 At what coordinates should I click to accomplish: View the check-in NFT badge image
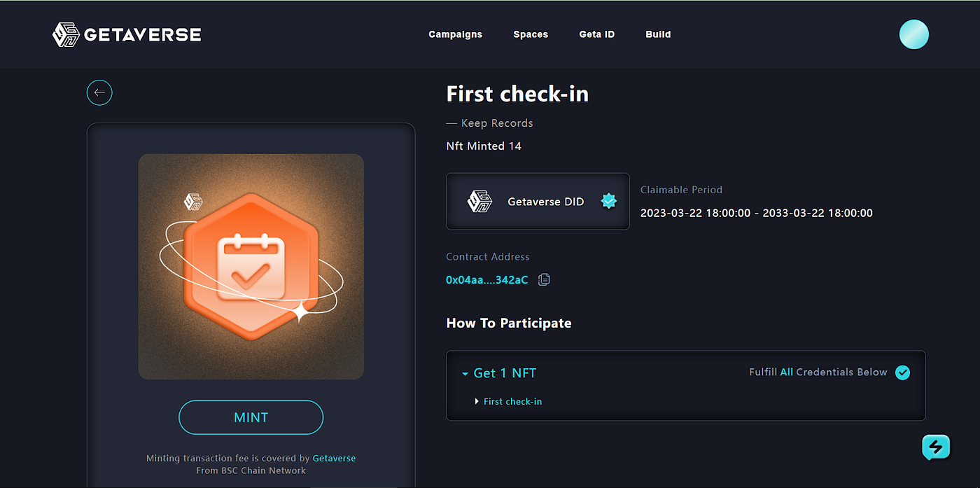pyautogui.click(x=251, y=267)
